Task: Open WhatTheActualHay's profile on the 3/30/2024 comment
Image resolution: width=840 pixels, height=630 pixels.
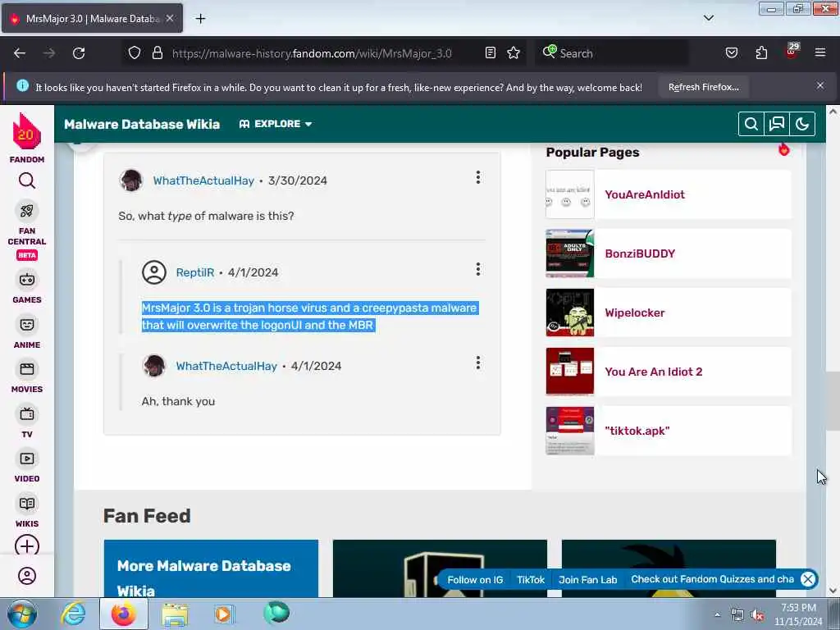Action: pos(203,180)
